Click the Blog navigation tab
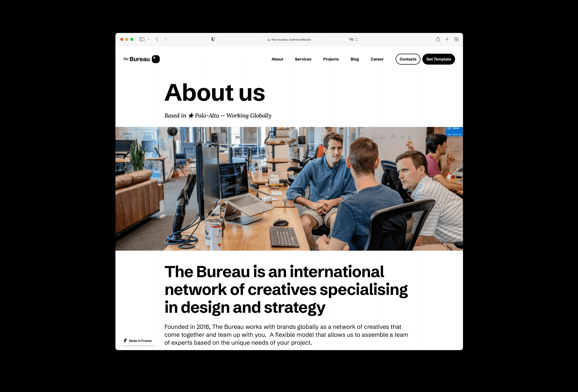The image size is (578, 392). (x=354, y=59)
